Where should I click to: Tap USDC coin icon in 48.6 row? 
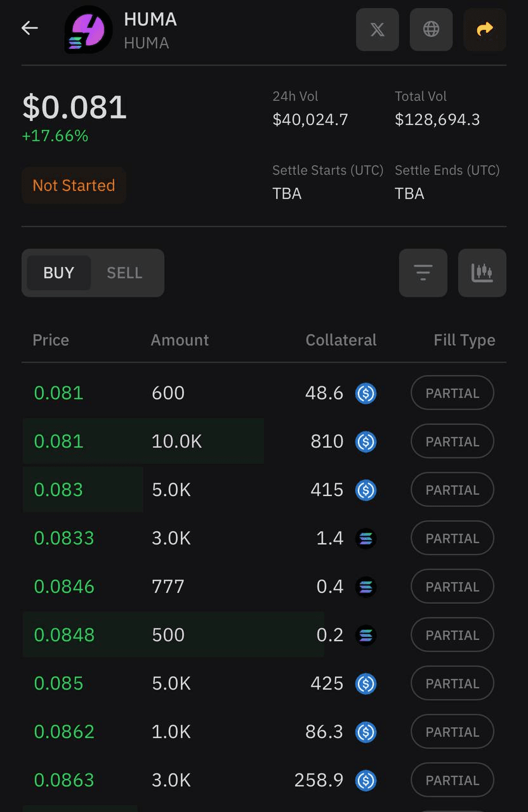pos(366,393)
